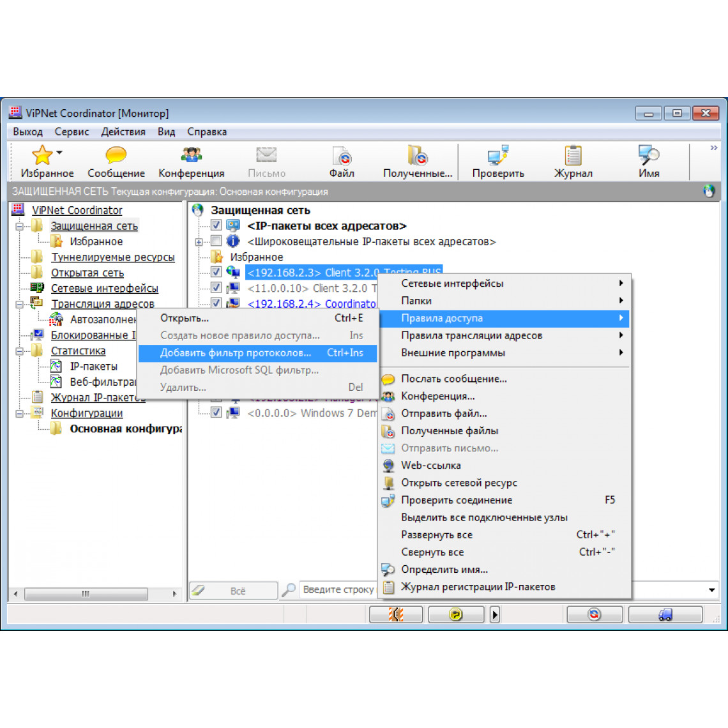Image resolution: width=728 pixels, height=728 pixels.
Task: Click the blue truck status bar button
Action: (x=665, y=614)
